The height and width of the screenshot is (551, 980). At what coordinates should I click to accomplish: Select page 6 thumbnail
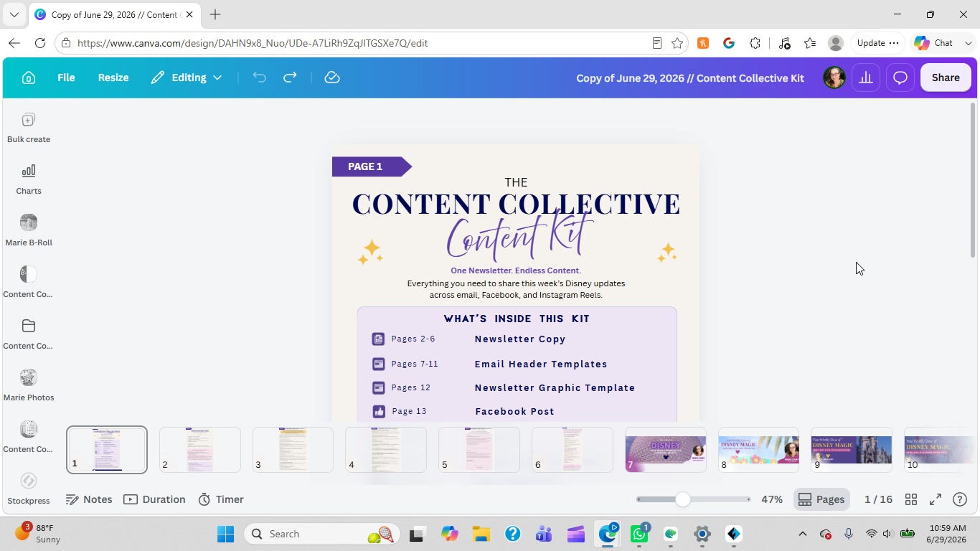pyautogui.click(x=573, y=450)
